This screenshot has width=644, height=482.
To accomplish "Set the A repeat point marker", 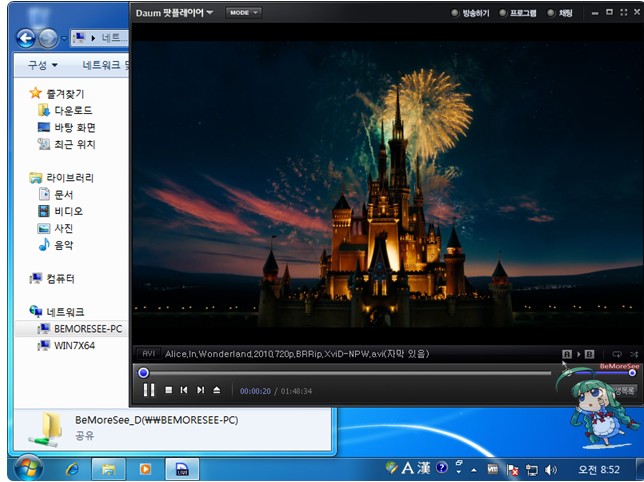I will pyautogui.click(x=567, y=354).
